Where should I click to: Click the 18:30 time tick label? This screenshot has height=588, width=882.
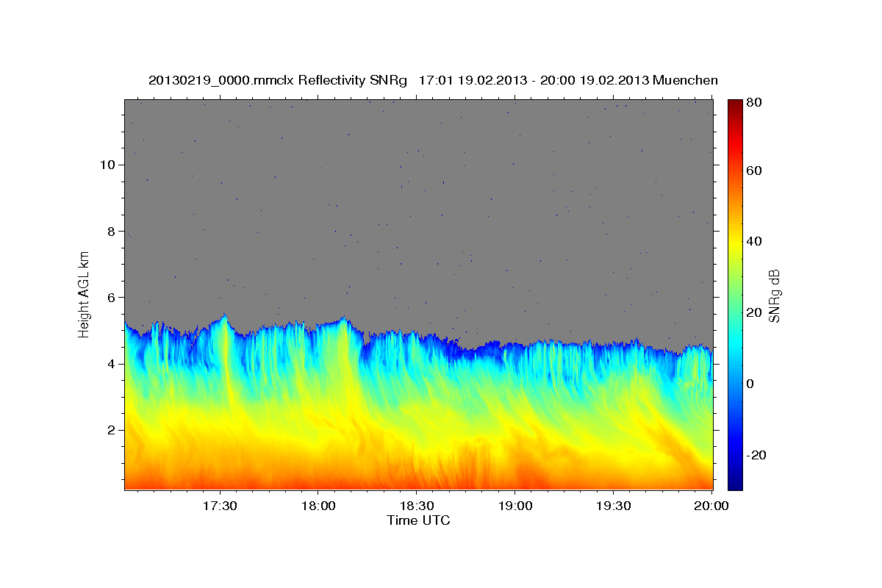pos(417,506)
